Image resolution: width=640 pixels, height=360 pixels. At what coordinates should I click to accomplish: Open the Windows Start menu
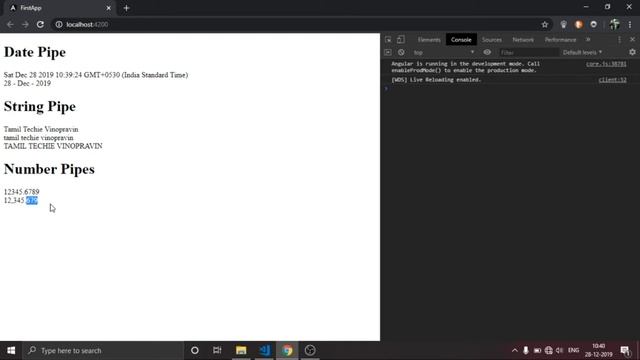pos(11,350)
